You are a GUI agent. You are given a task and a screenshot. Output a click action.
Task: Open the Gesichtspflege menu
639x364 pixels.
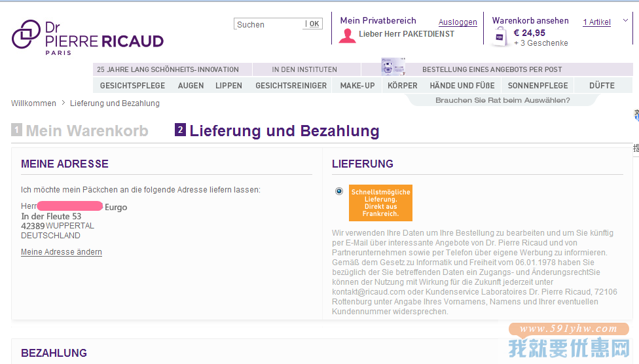(132, 86)
